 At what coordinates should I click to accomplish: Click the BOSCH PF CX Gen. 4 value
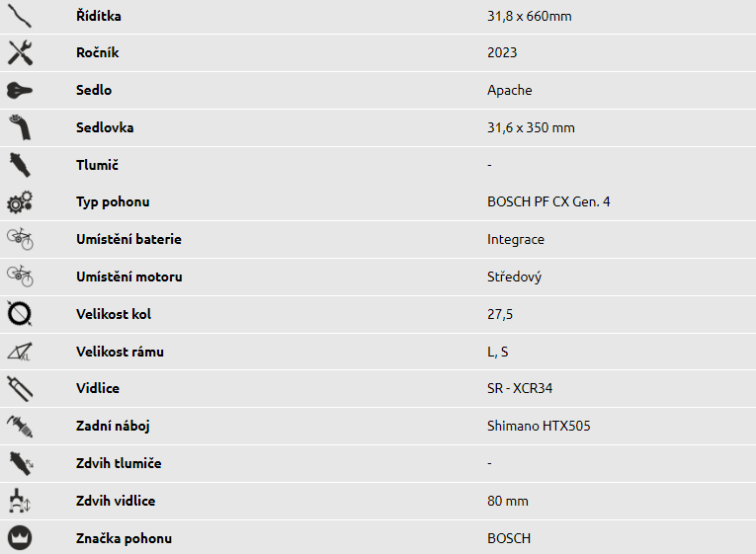[548, 201]
